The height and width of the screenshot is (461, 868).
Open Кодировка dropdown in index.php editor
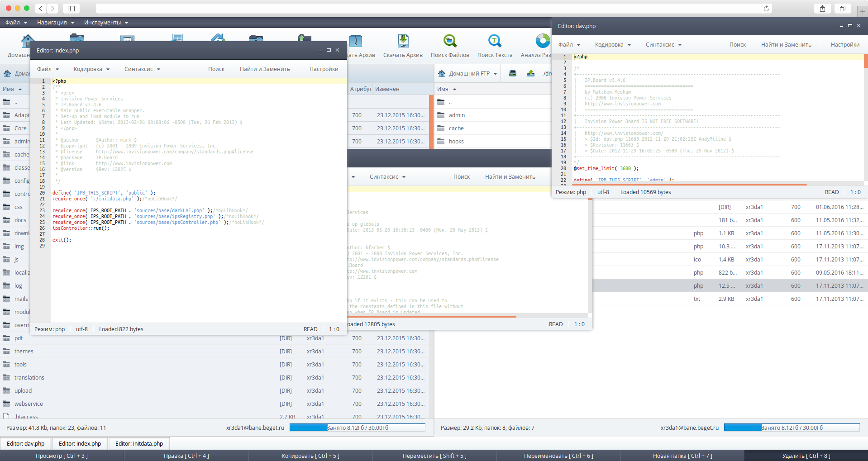91,69
